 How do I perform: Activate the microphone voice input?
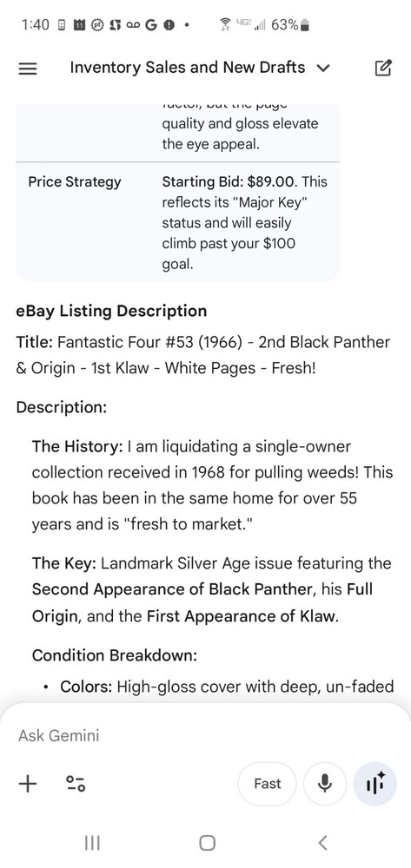pos(325,784)
